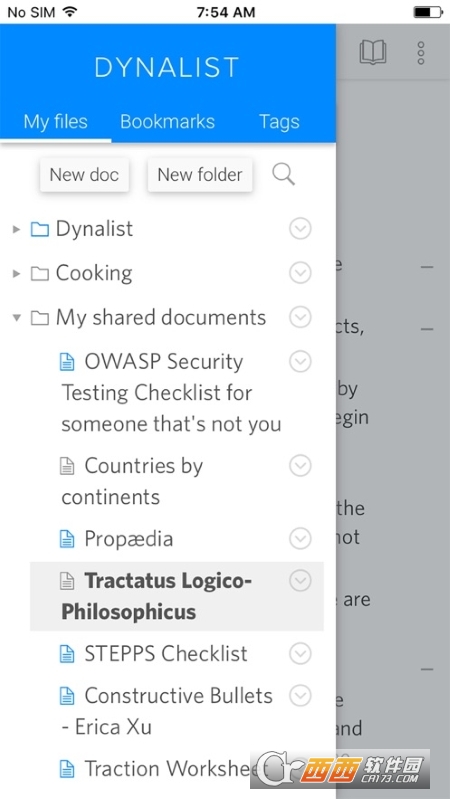Open options chevron for Dynalist folder

(300, 229)
